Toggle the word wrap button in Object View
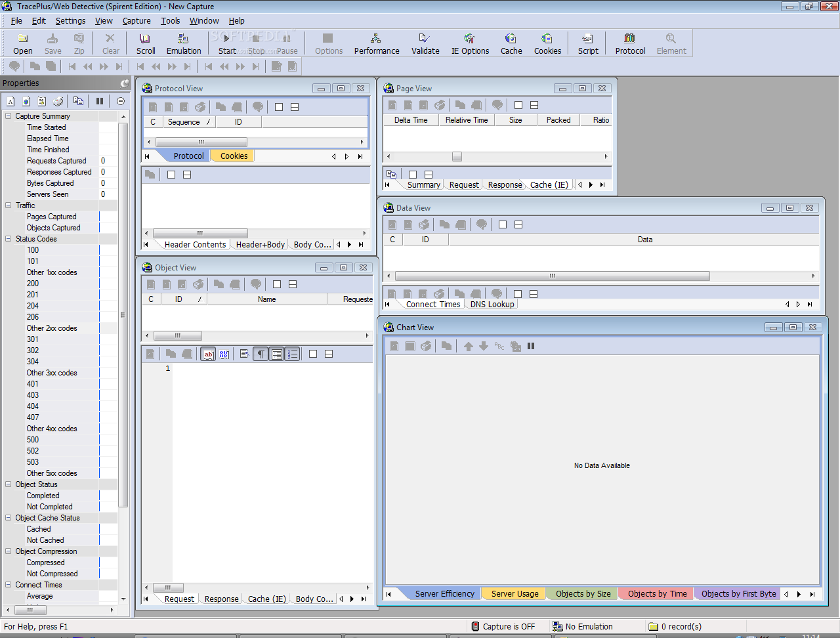Viewport: 840px width, 638px height. pyautogui.click(x=277, y=354)
